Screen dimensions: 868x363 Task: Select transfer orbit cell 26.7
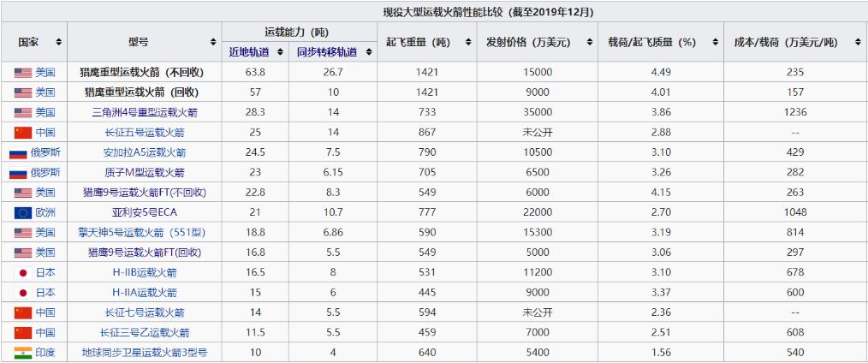point(333,72)
